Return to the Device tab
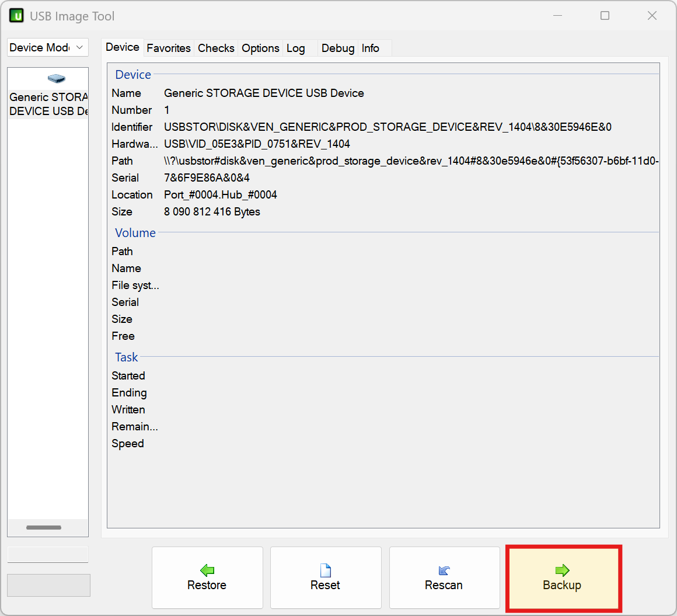Viewport: 677px width, 616px height. [x=123, y=47]
